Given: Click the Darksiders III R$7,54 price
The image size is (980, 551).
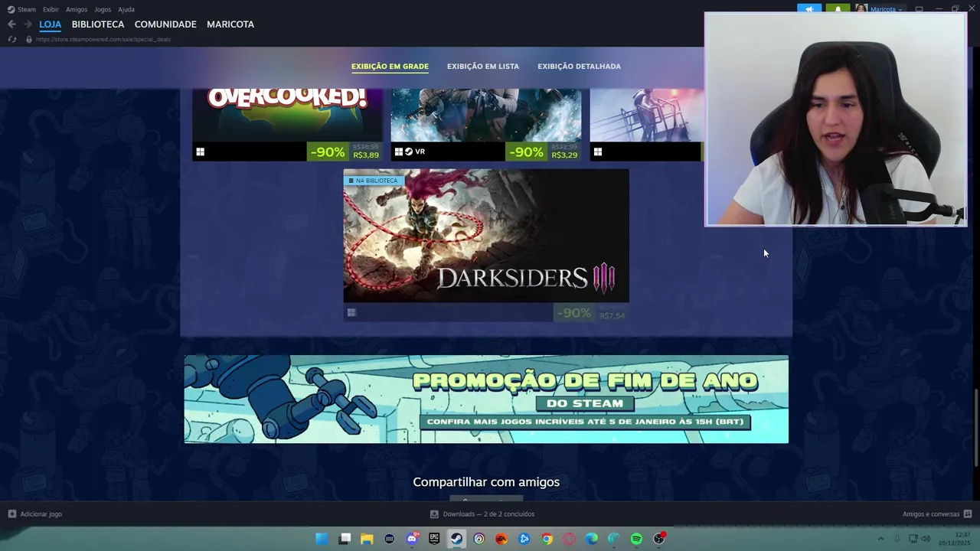Looking at the screenshot, I should (612, 315).
